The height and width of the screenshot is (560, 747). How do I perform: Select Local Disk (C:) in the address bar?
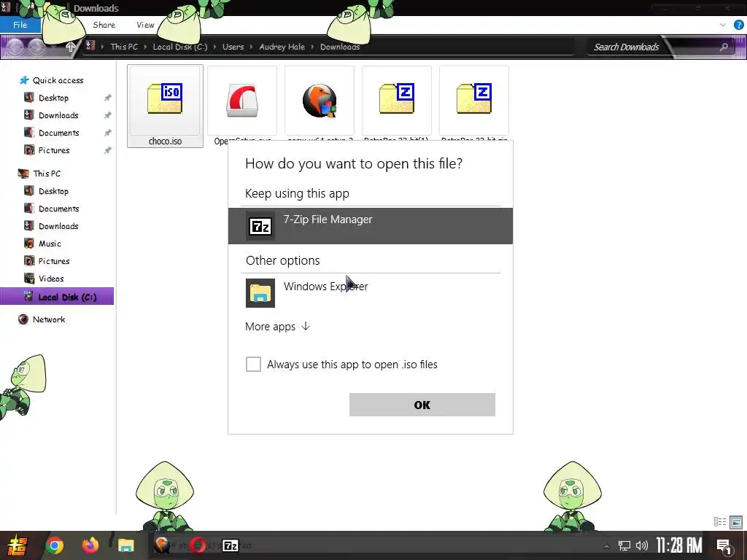pyautogui.click(x=180, y=47)
